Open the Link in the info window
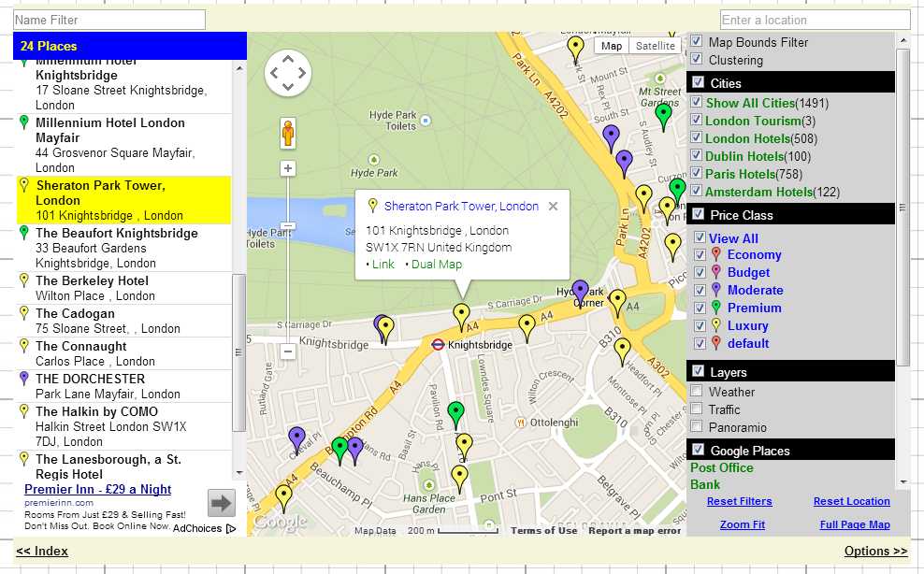The height and width of the screenshot is (574, 924). point(383,264)
